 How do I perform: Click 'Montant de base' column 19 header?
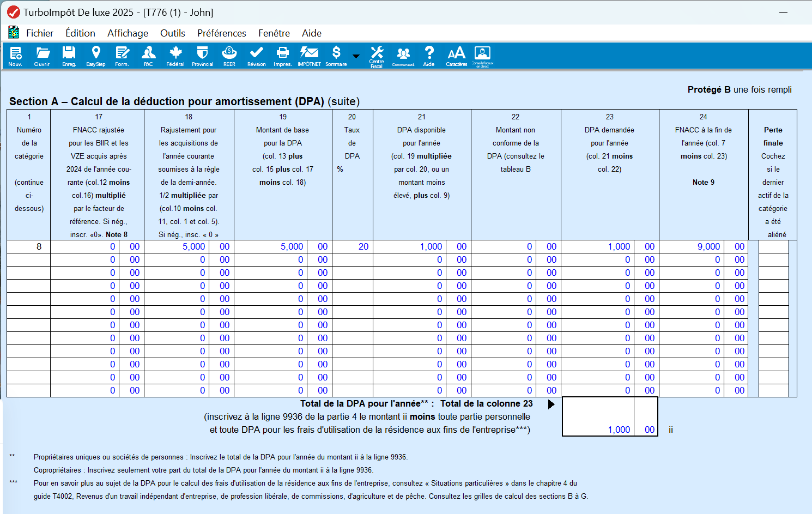(282, 130)
